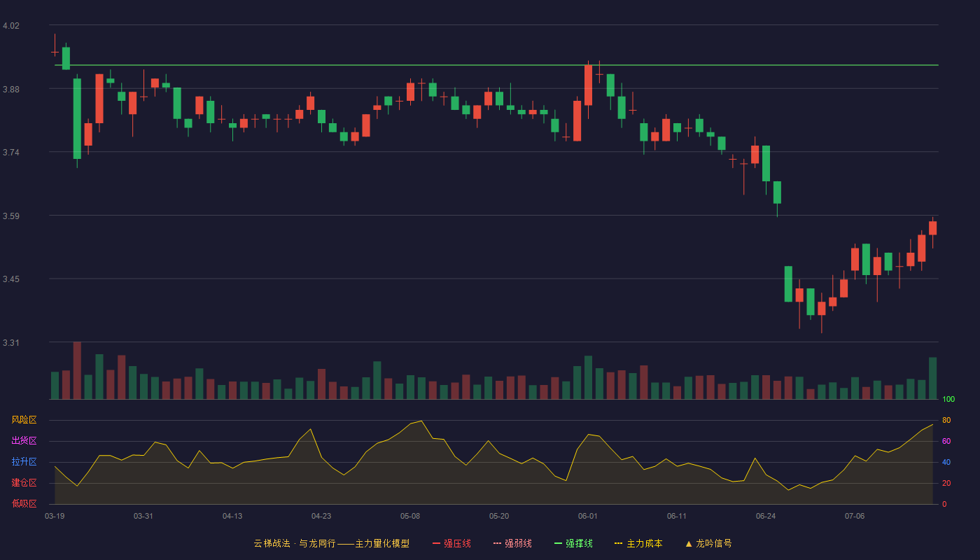
Task: Click the 3.59 price axis label
Action: coord(11,216)
